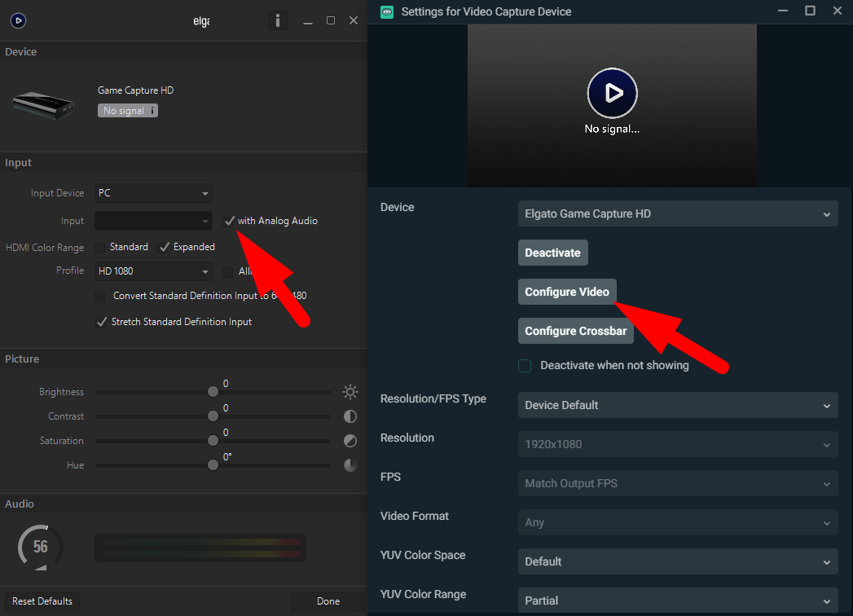Click the saturation icon

click(350, 441)
